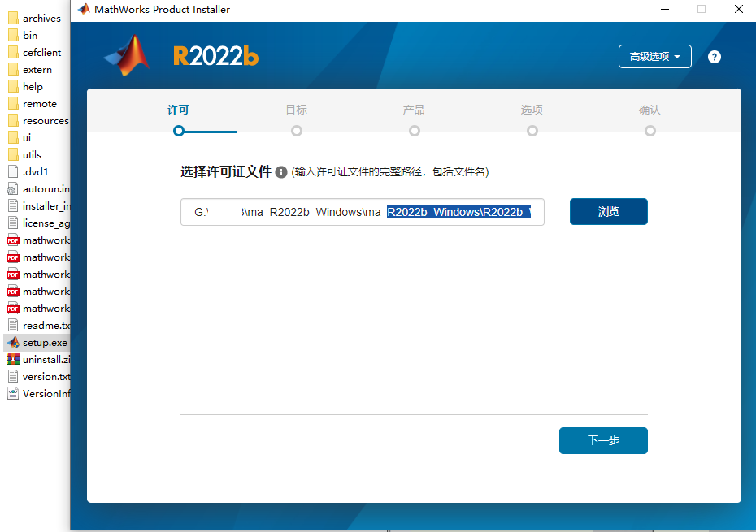
Task: Click the 选项 progress step circle
Action: click(x=532, y=131)
